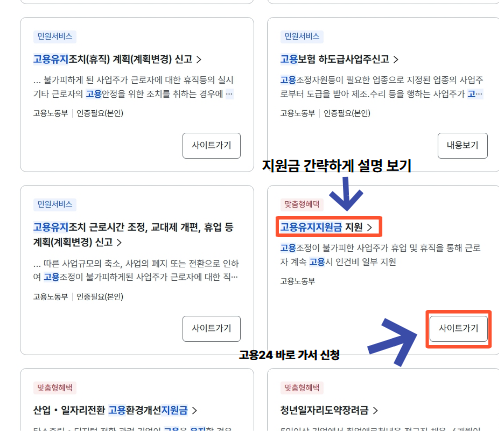Click 민원서비스 tag on 근로시간 조정 card

55,204
